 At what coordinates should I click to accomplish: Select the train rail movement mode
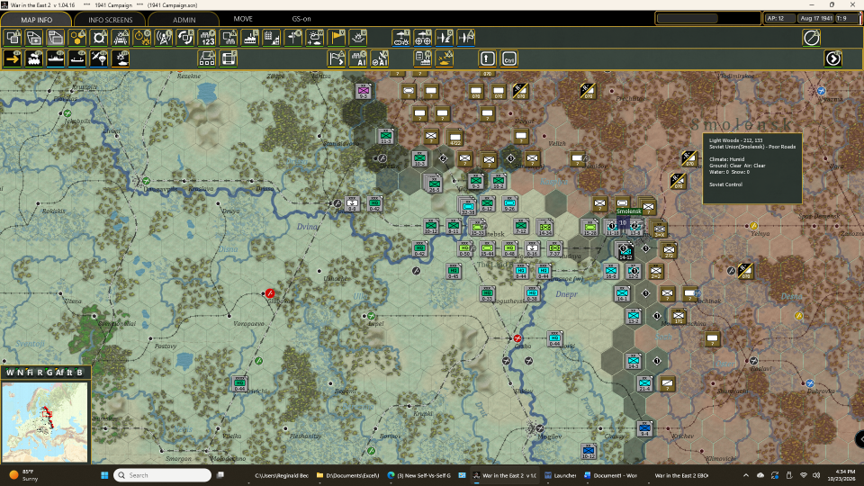tap(34, 58)
